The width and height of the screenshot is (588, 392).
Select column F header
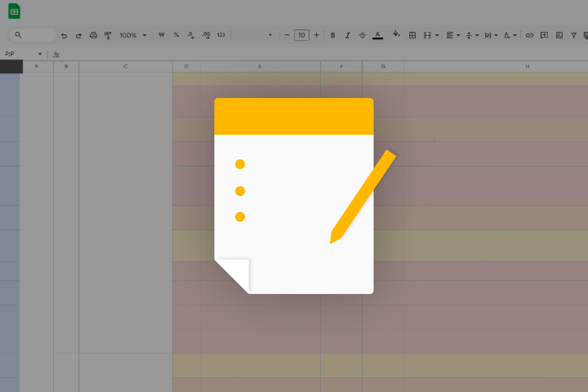(x=341, y=66)
